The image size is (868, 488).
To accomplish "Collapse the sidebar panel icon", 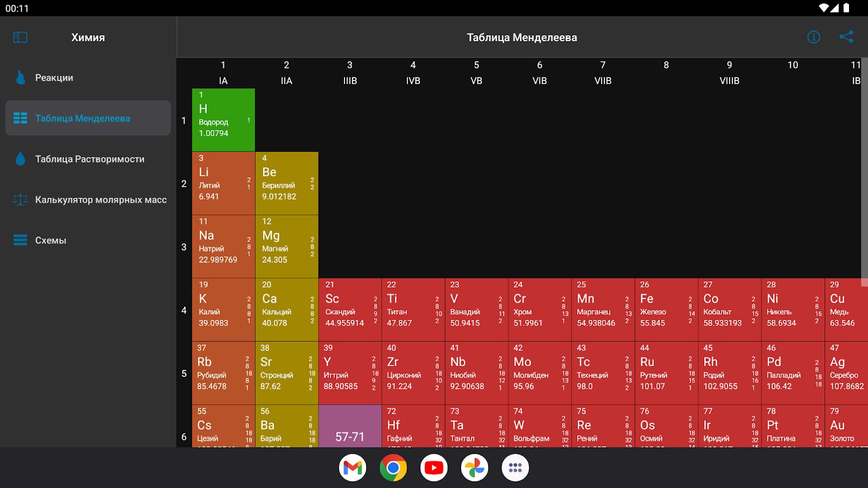I will point(20,37).
